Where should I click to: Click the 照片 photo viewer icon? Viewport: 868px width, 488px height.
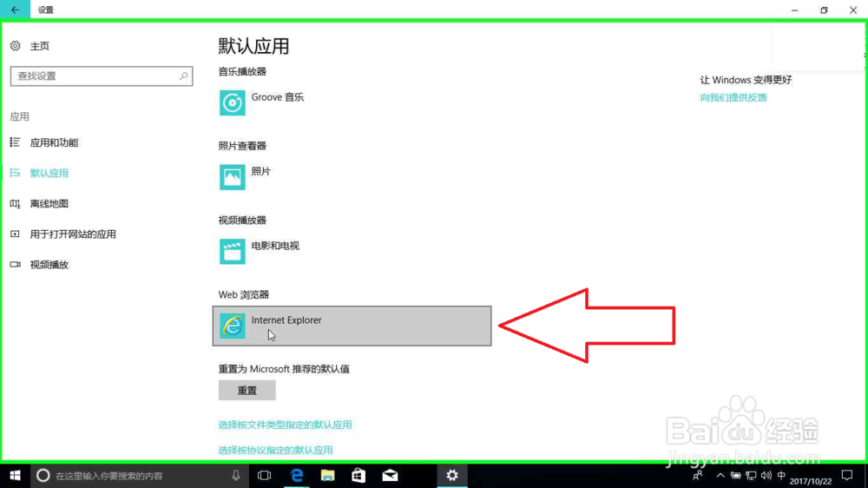click(232, 177)
